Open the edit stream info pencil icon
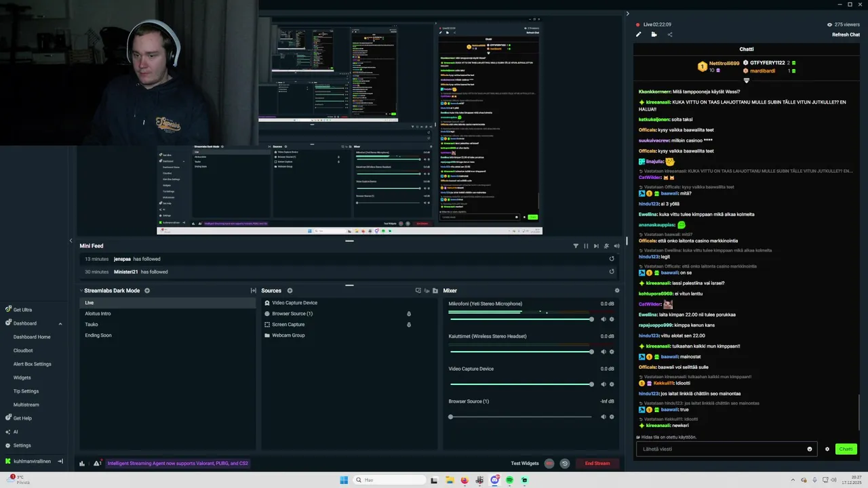 click(x=638, y=35)
